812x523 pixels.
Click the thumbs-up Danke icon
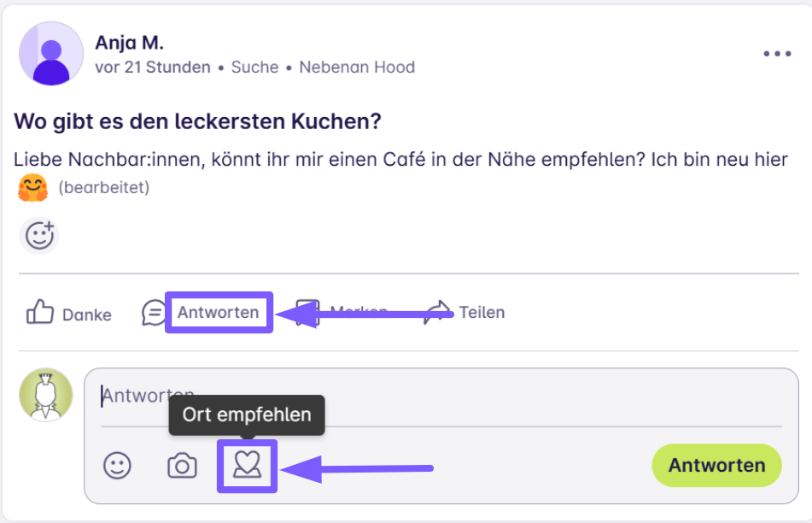pyautogui.click(x=40, y=313)
